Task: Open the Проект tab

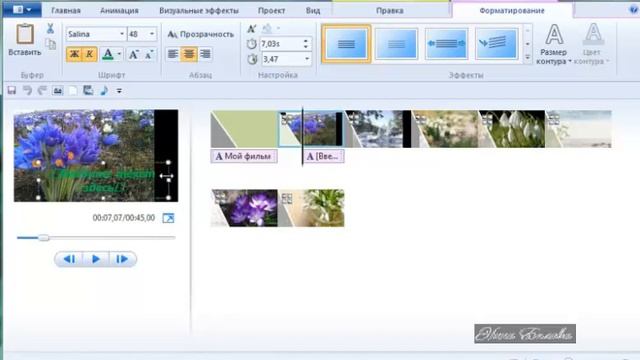Action: (x=271, y=11)
